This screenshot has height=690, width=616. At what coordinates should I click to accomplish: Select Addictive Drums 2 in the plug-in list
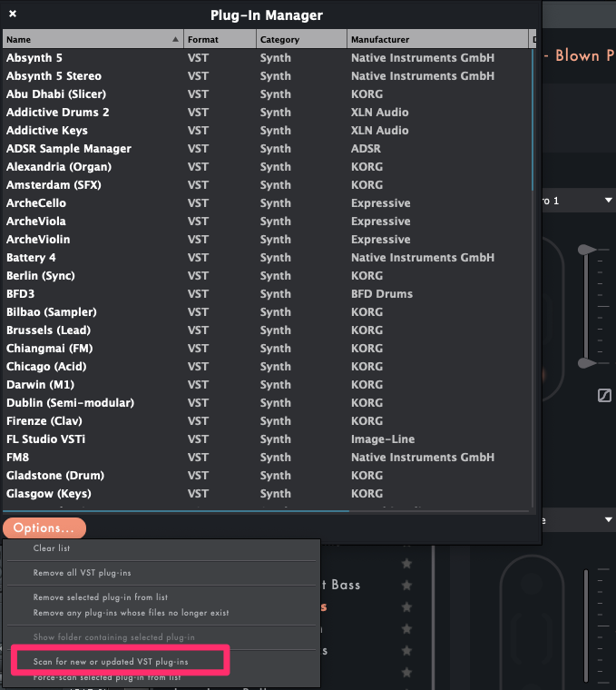[58, 113]
